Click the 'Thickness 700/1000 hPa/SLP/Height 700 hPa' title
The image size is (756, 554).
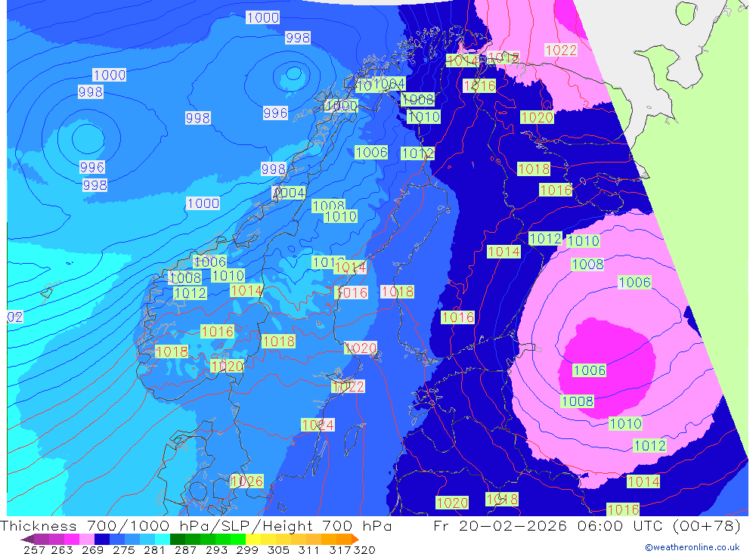(x=197, y=525)
